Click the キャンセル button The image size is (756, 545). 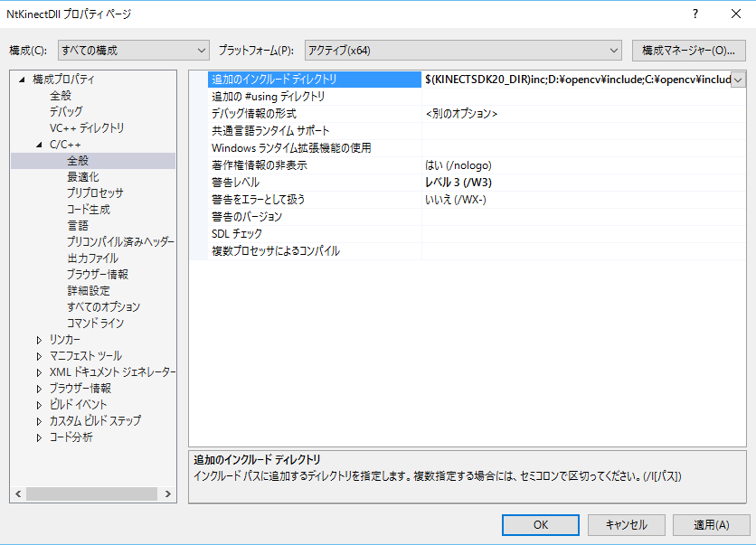[626, 524]
